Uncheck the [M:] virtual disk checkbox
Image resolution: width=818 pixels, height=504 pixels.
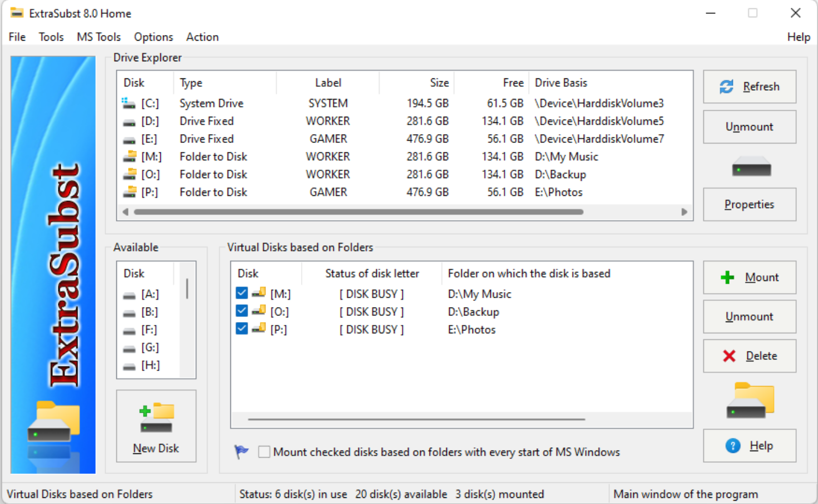(x=241, y=292)
